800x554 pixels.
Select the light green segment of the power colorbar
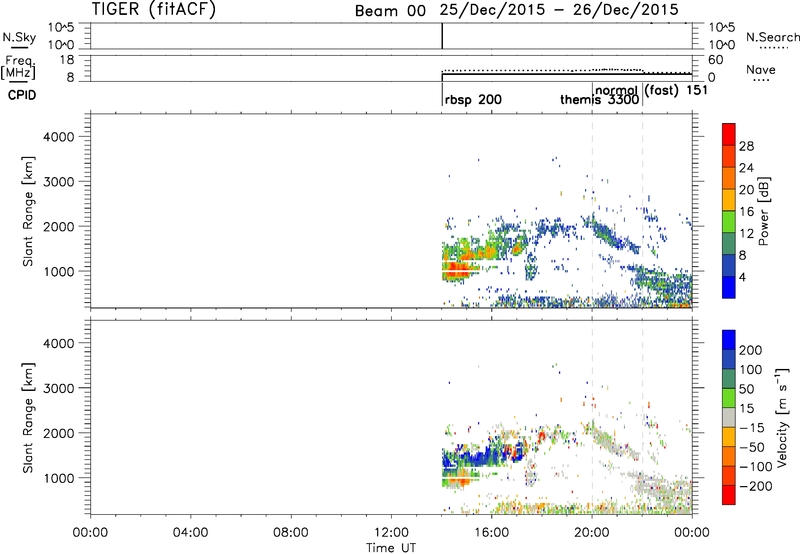click(729, 221)
